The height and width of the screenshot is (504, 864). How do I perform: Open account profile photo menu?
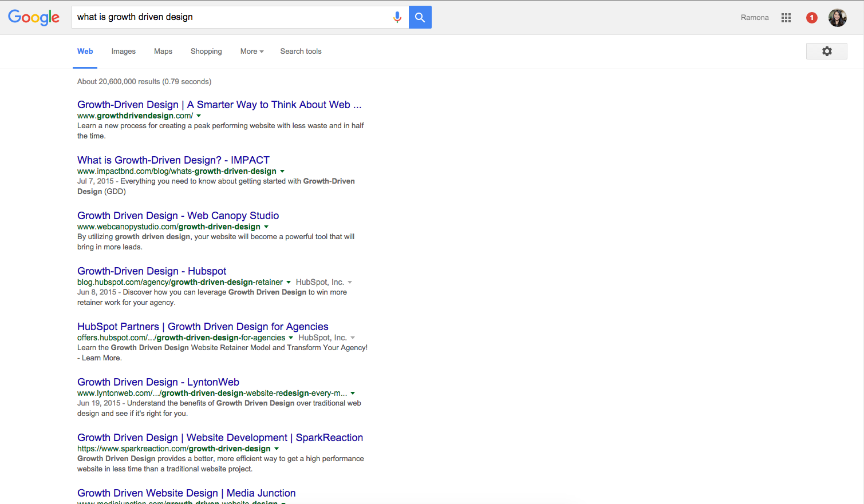(x=837, y=18)
